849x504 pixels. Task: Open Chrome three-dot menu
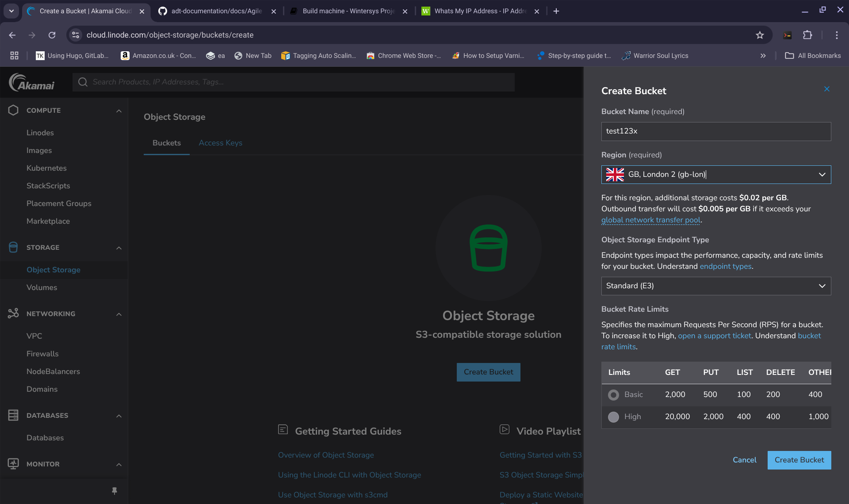click(837, 35)
